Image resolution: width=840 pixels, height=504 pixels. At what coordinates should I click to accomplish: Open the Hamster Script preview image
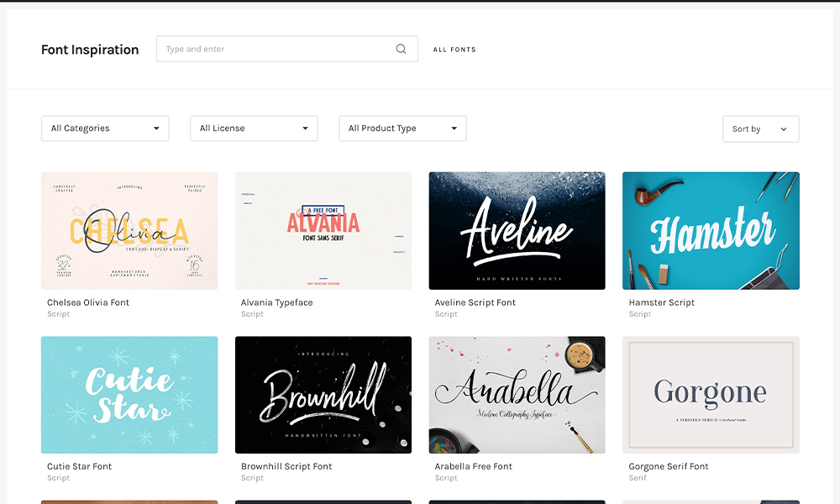coord(711,231)
